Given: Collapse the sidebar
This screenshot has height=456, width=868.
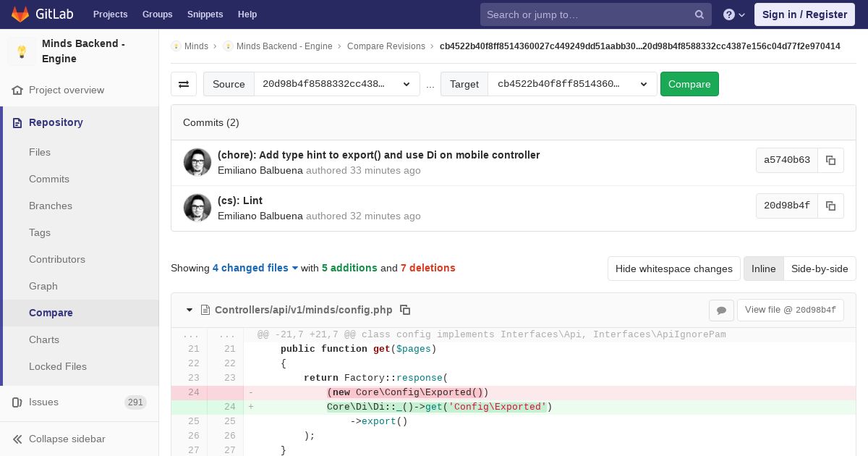Looking at the screenshot, I should [67, 439].
